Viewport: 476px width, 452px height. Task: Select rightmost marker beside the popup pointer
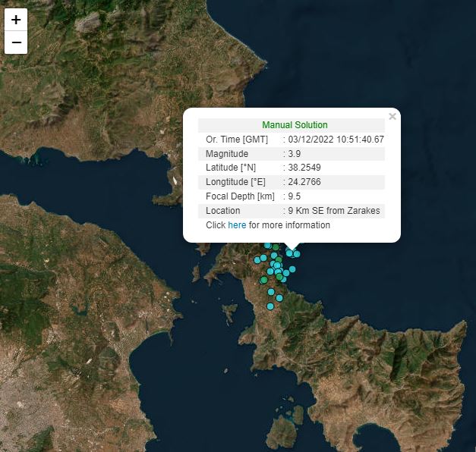(297, 254)
